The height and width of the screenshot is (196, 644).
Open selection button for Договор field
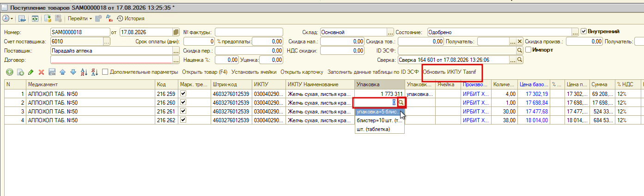[176, 60]
